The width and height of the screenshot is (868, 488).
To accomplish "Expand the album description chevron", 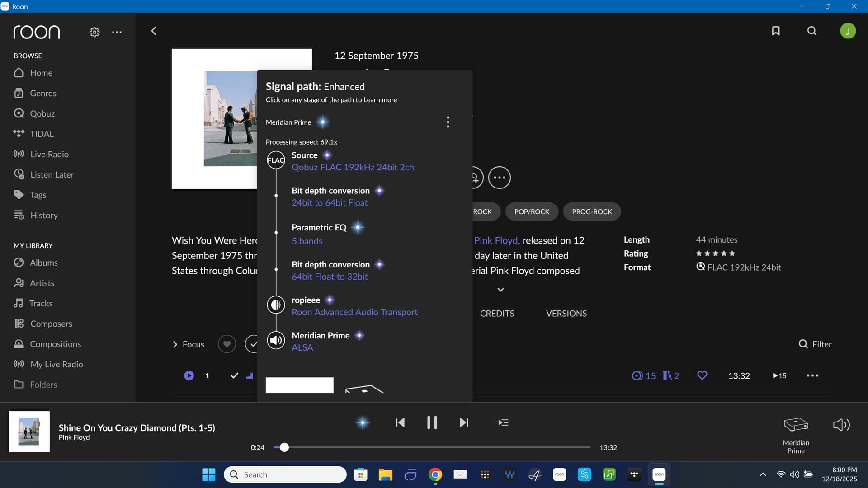I will click(500, 290).
